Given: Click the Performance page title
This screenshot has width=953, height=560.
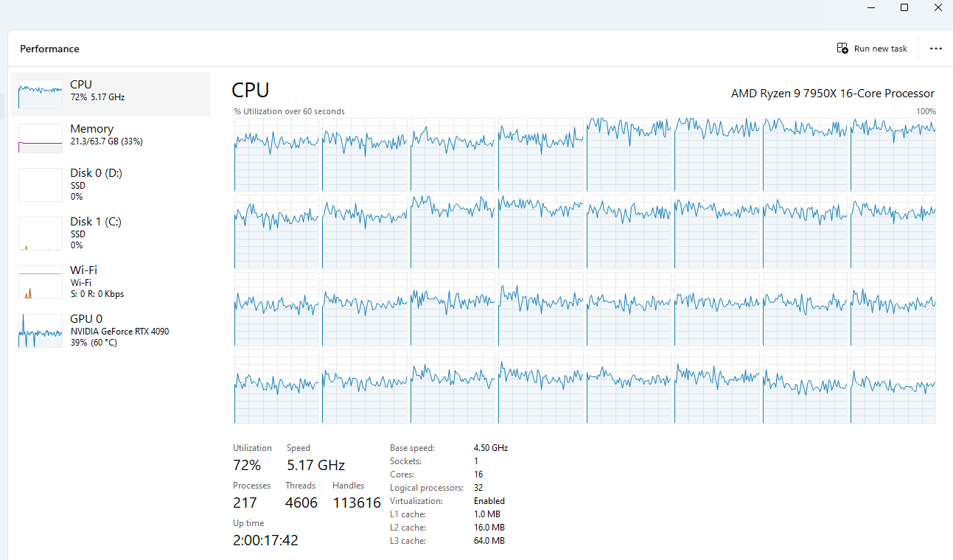Looking at the screenshot, I should pos(49,49).
